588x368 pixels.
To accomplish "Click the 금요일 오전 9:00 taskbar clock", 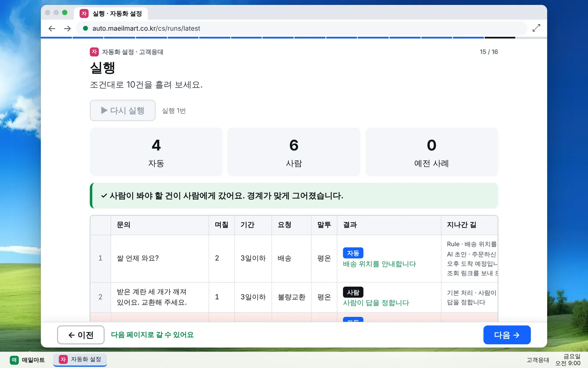I will tap(568, 360).
